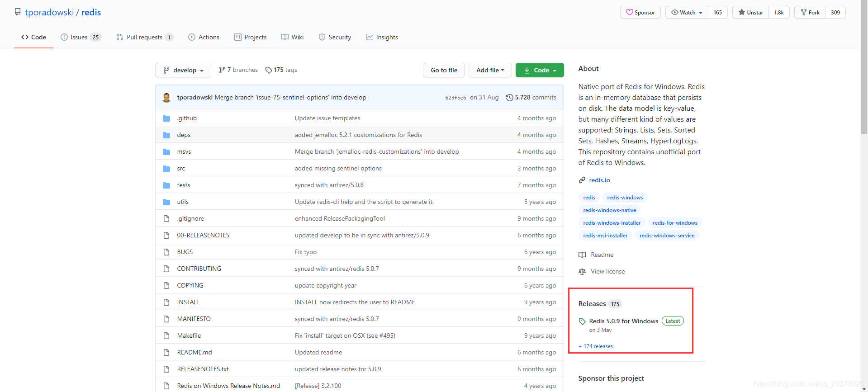Open the Pull requests tab
This screenshot has width=868, height=392.
tap(145, 37)
